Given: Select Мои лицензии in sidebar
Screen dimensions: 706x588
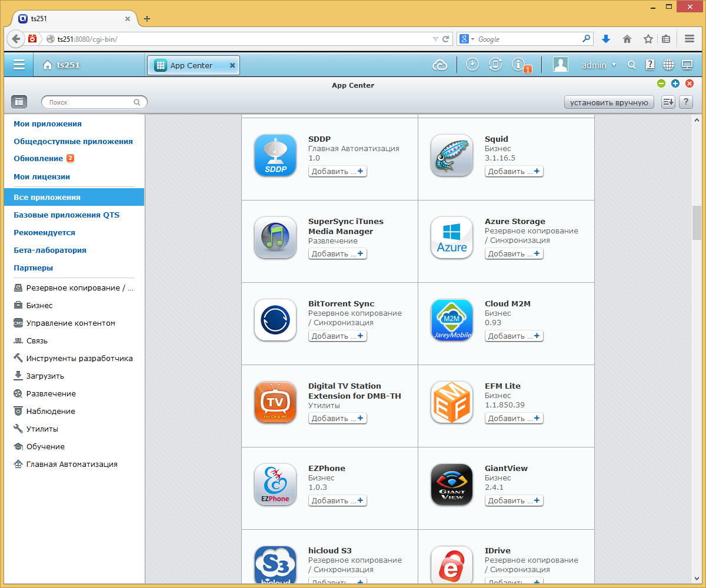Looking at the screenshot, I should pyautogui.click(x=42, y=176).
